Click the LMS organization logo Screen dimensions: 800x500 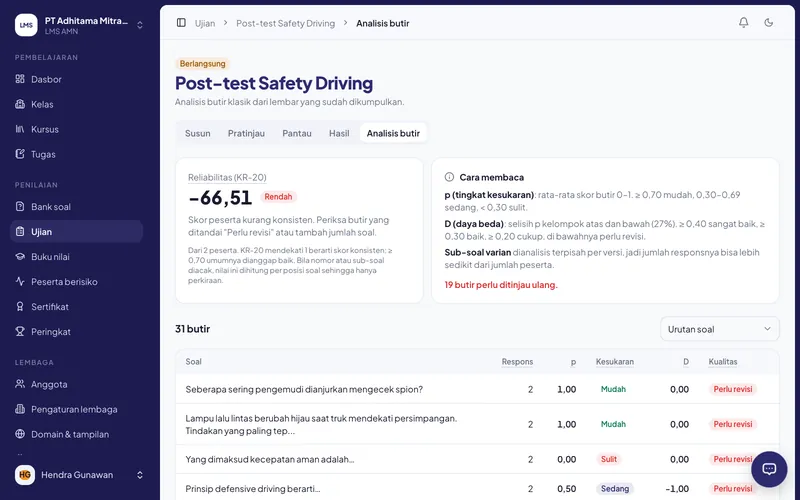(x=26, y=25)
